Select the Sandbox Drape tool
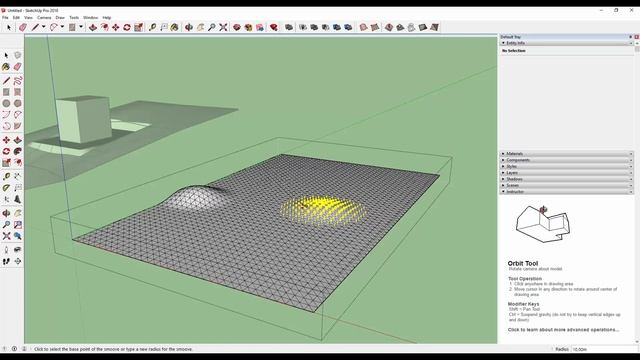 (x=411, y=27)
